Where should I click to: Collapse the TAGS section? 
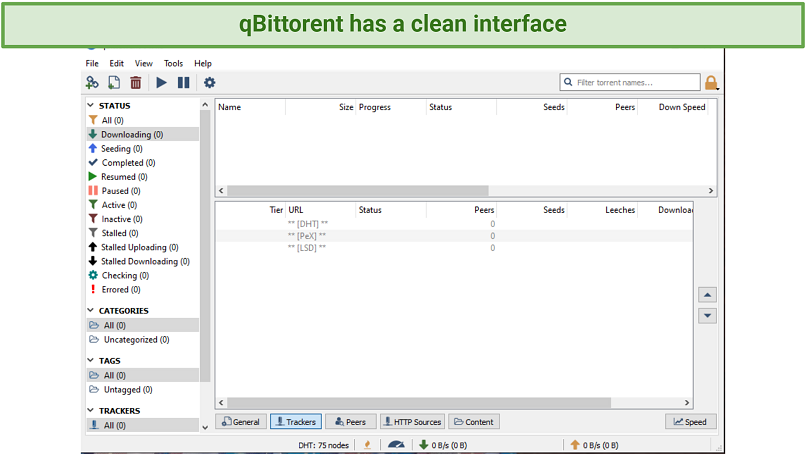point(90,360)
